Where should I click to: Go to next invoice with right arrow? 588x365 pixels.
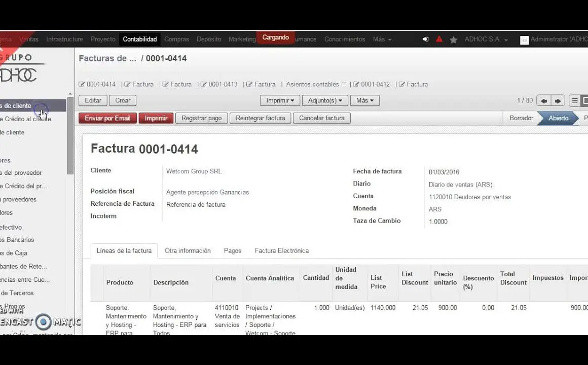(x=558, y=101)
